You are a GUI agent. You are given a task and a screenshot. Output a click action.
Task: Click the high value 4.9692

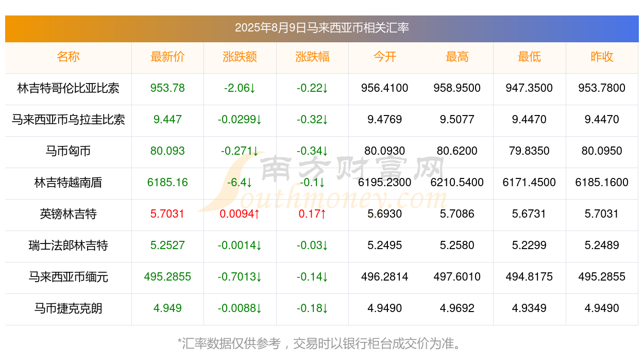[457, 308]
